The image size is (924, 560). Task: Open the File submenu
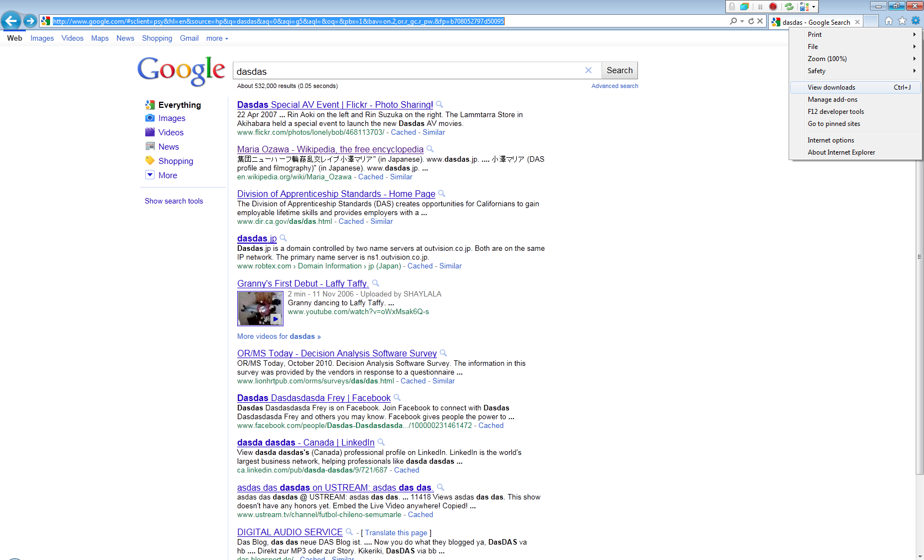(855, 47)
